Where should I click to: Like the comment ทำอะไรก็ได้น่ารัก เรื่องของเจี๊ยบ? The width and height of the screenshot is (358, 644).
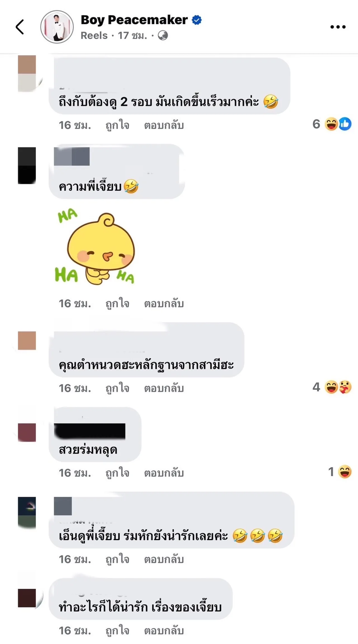117,631
